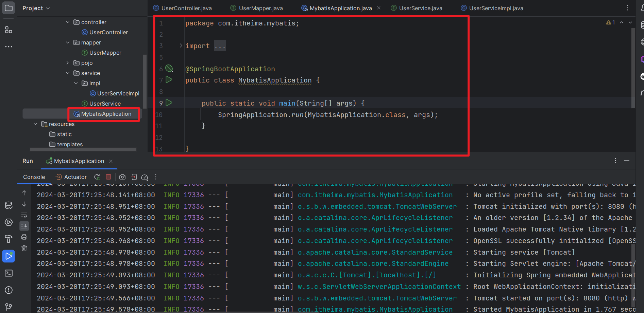Open Run tool window options menu

615,161
